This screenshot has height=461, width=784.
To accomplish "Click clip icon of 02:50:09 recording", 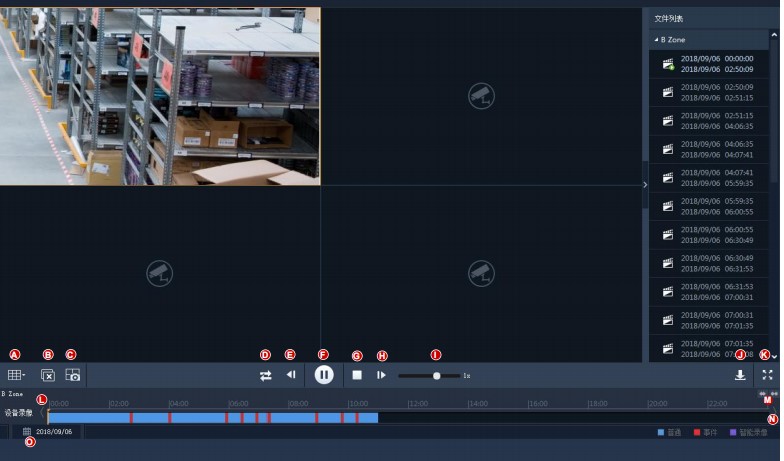I will tap(668, 92).
